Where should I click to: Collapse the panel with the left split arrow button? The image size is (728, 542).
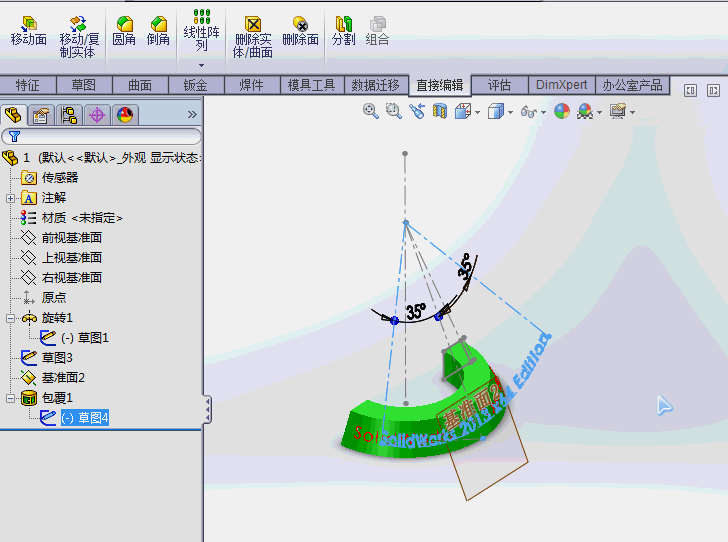tap(690, 91)
